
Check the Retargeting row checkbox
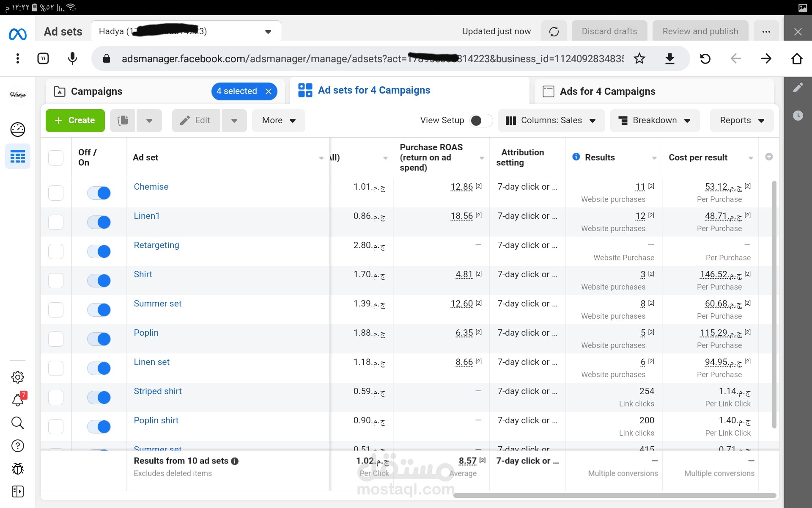[x=56, y=251]
